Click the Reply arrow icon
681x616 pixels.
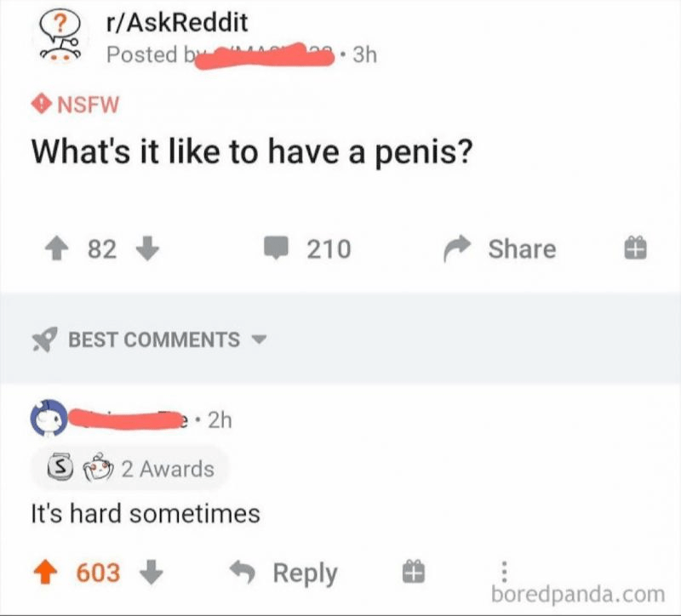(x=243, y=572)
